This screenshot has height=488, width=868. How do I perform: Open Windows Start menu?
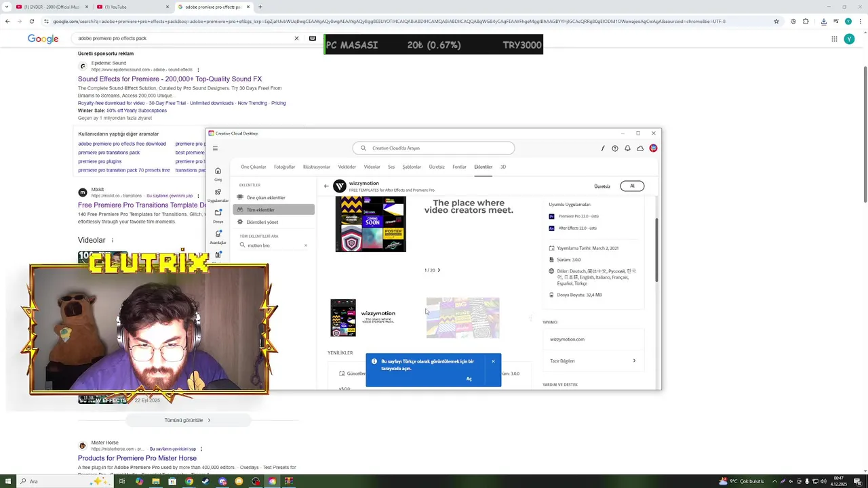tap(7, 481)
